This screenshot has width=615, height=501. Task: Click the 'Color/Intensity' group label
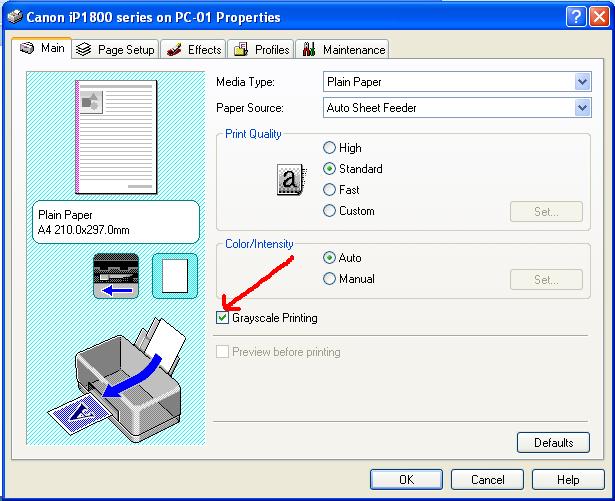(x=259, y=244)
